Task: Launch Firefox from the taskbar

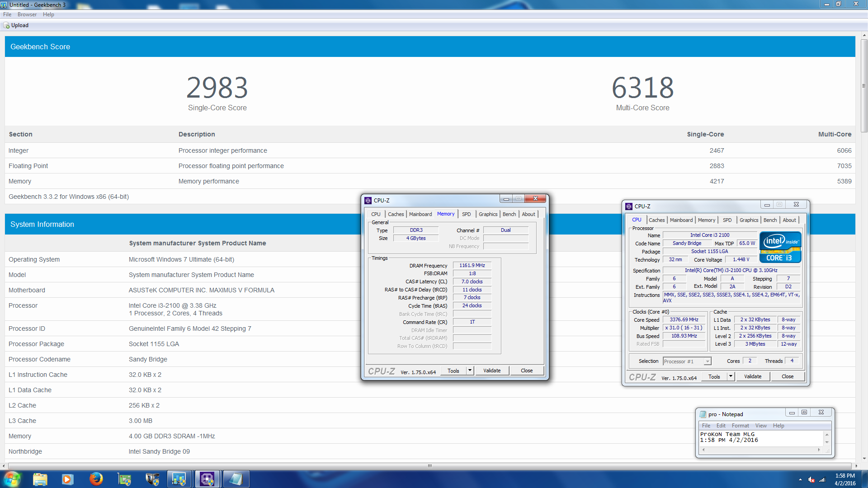Action: tap(96, 479)
